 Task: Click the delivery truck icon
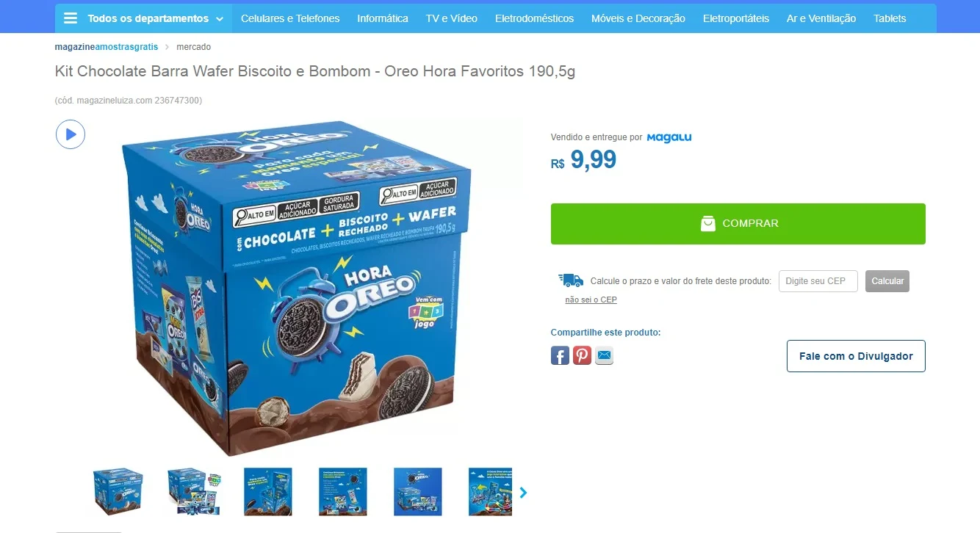point(571,280)
